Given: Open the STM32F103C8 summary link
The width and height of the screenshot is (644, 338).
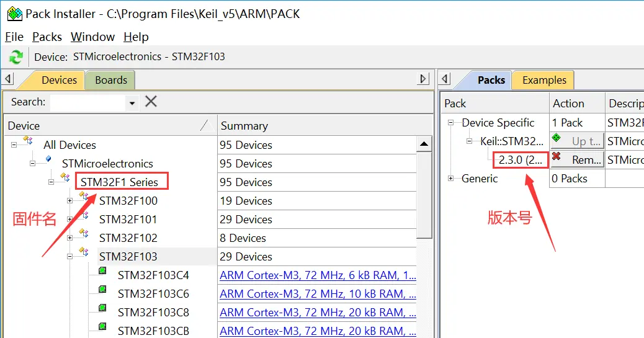Looking at the screenshot, I should click(318, 313).
